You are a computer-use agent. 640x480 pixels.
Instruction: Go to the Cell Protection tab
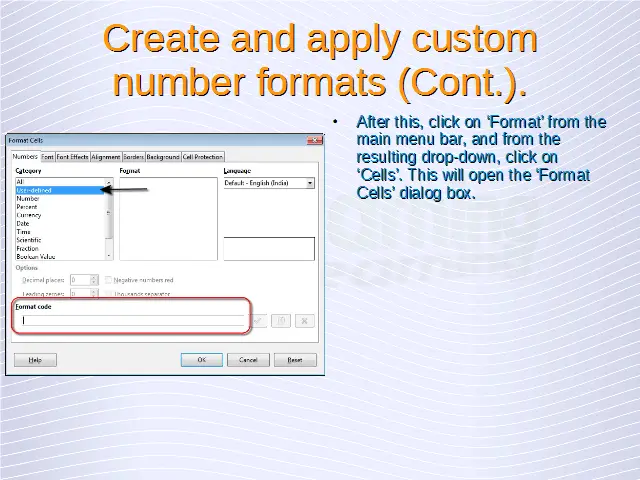(x=202, y=157)
